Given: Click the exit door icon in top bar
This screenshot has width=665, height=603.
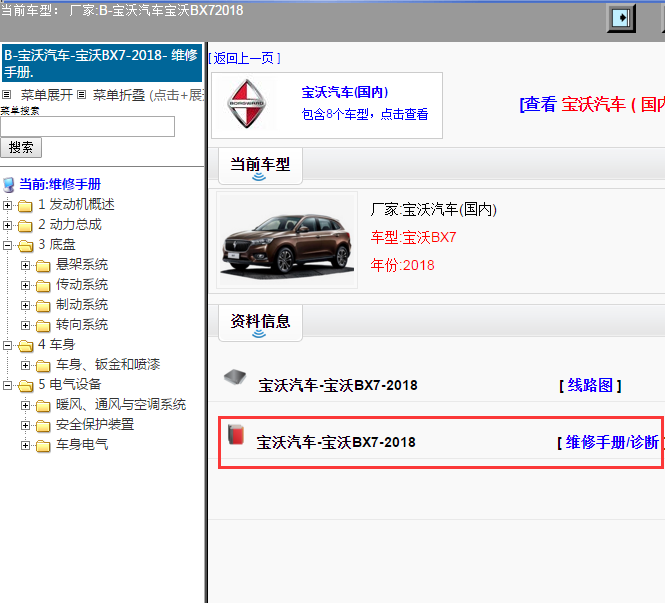Looking at the screenshot, I should point(621,18).
